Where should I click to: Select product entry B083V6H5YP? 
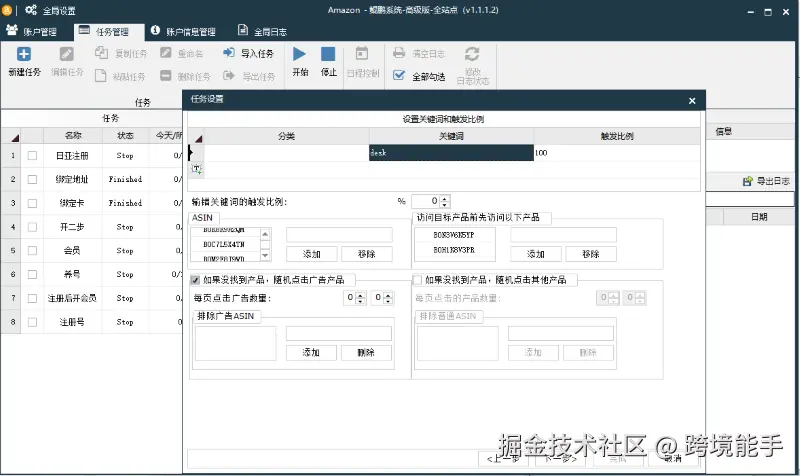(454, 235)
